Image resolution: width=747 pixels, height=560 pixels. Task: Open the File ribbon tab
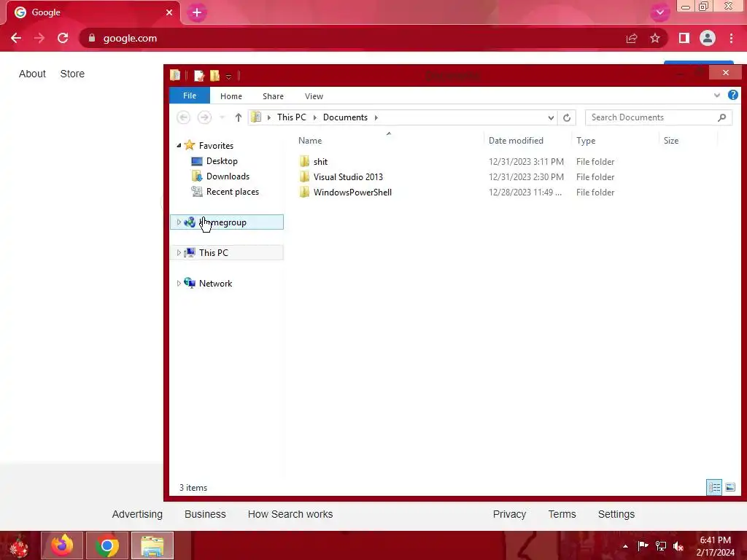point(190,96)
